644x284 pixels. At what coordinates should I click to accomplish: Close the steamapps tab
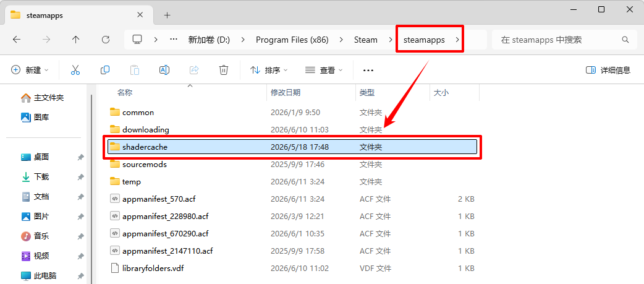(x=140, y=15)
